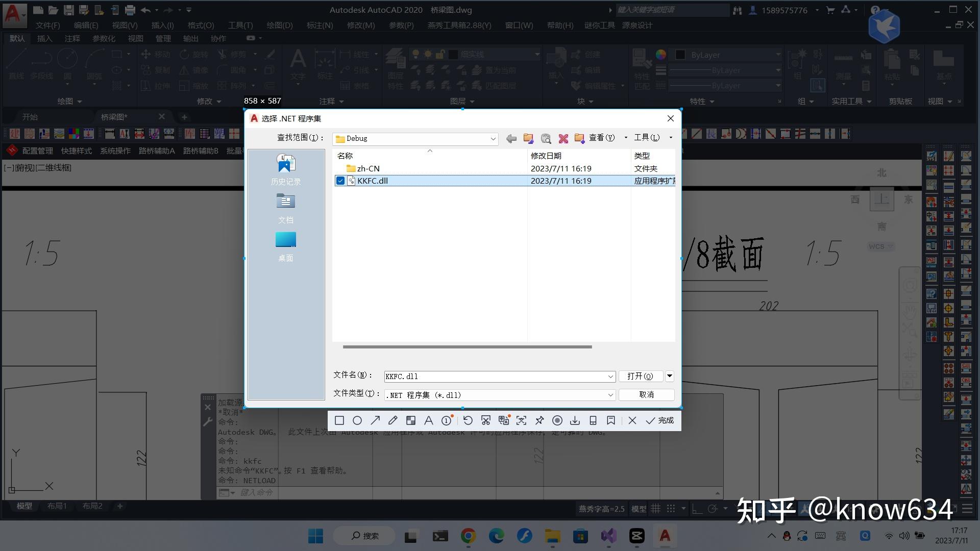Image resolution: width=980 pixels, height=551 pixels.
Task: Switch to the 插入 ribbon tab
Action: click(x=45, y=38)
